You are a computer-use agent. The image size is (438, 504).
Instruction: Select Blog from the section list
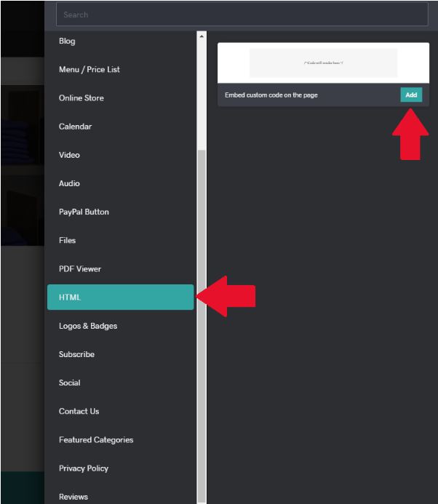coord(67,41)
